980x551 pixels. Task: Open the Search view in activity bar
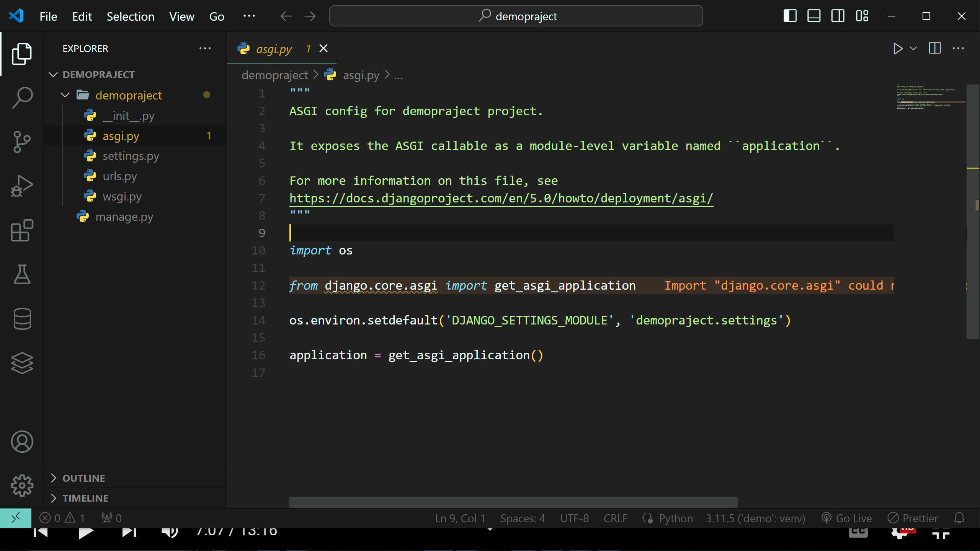(22, 97)
